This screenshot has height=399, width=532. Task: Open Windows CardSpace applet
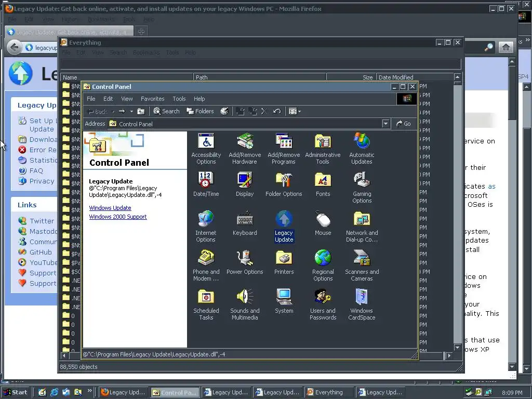pos(362,304)
